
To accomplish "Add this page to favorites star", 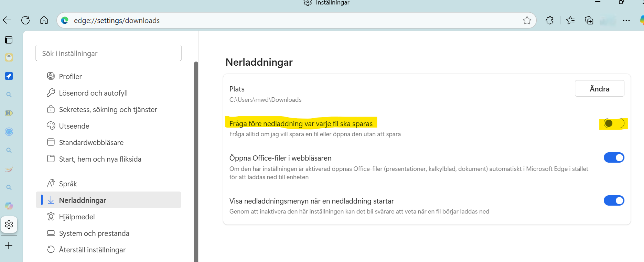I will coord(527,21).
